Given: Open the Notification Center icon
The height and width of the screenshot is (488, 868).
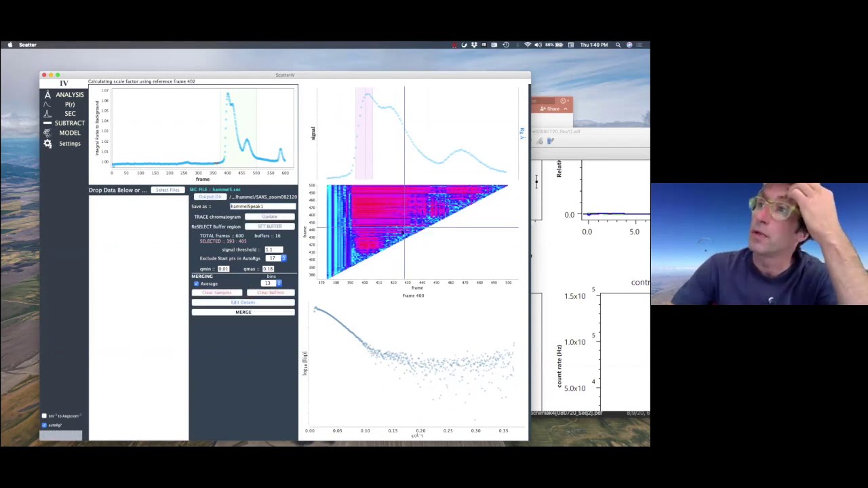Looking at the screenshot, I should (x=640, y=45).
